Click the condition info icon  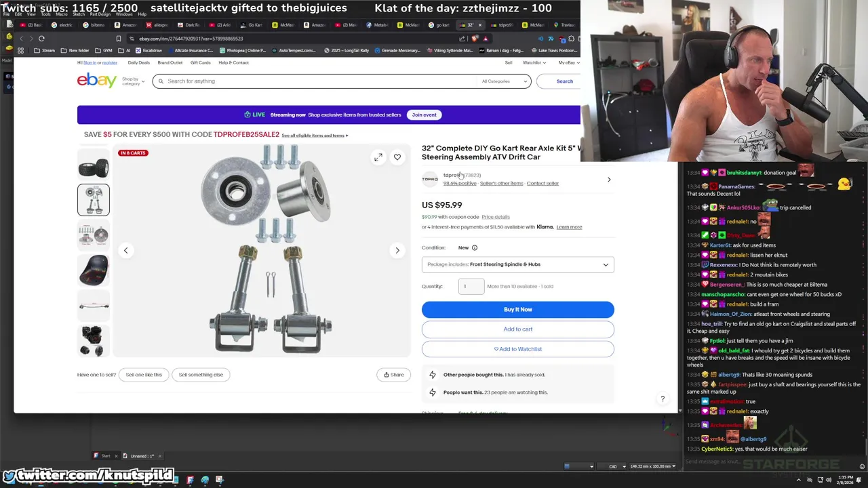[x=475, y=247]
